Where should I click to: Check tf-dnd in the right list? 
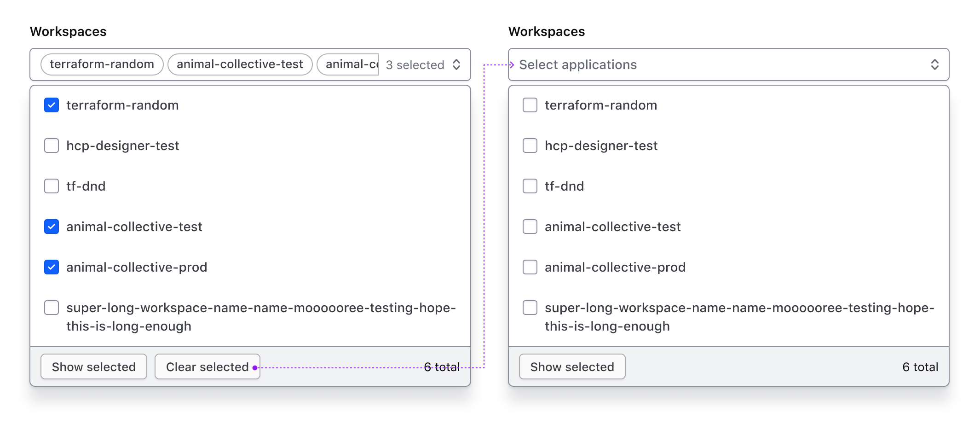pos(530,186)
